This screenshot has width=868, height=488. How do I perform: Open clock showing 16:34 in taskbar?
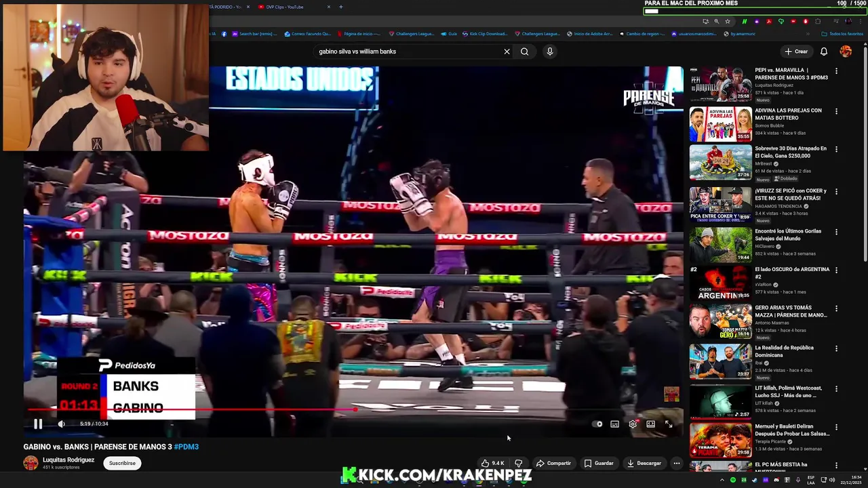[x=851, y=480]
